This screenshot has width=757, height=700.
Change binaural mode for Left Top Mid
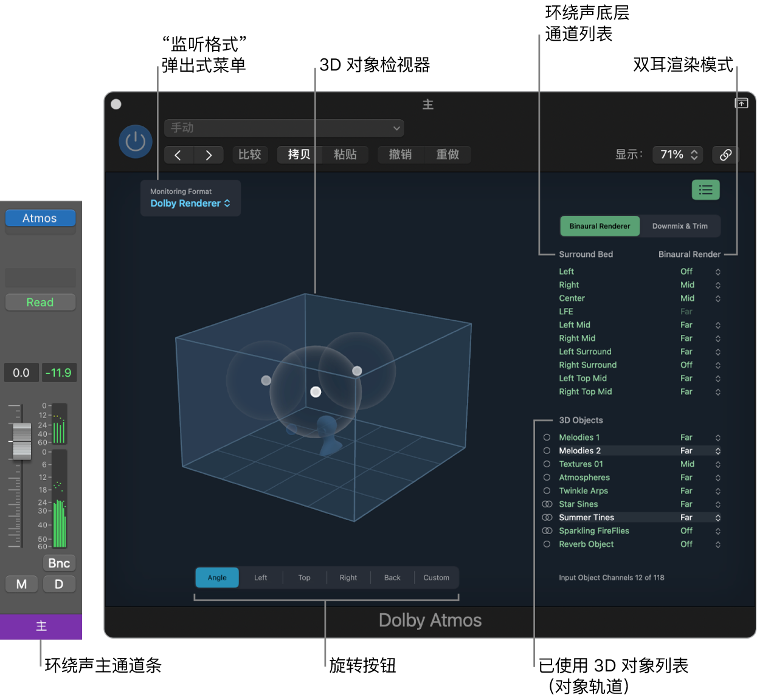(700, 379)
